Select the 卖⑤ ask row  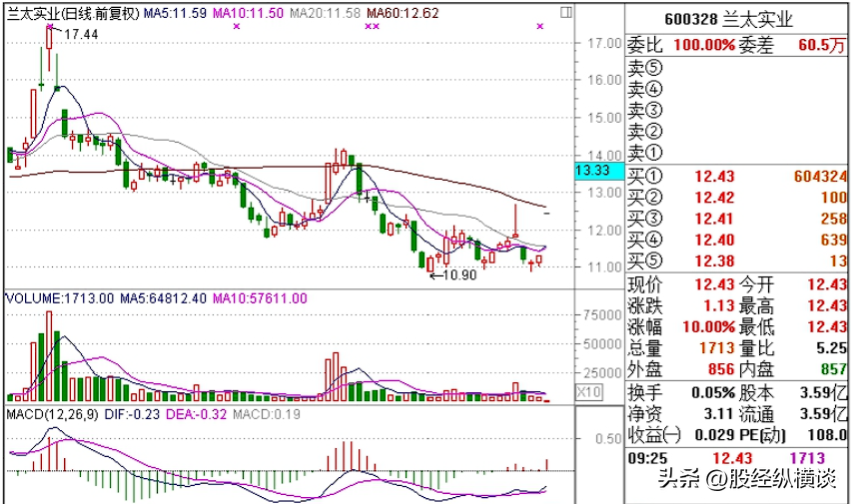[x=736, y=68]
